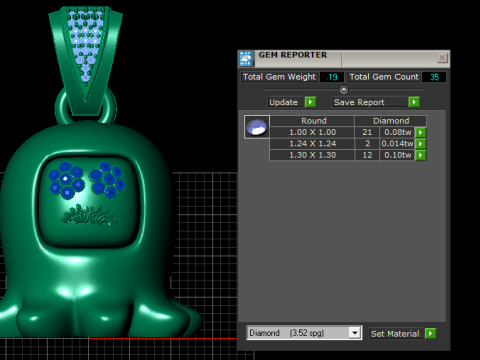Screen dimensions: 480x360
Task: Click the Total Gem Weight value .19
Action: click(332, 77)
